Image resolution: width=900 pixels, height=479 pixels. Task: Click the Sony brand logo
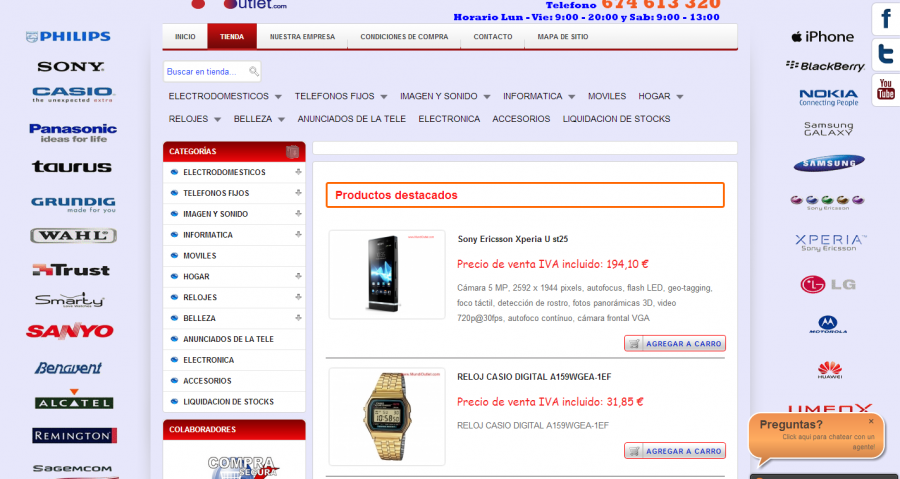point(71,67)
